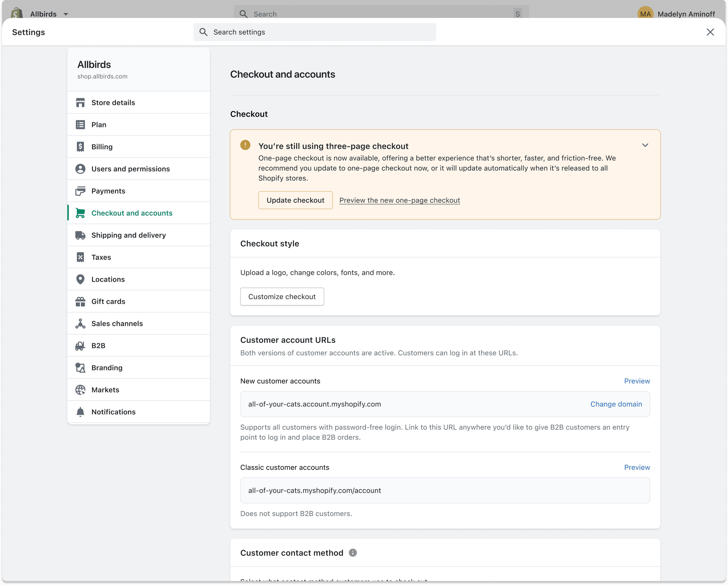Viewport: 728px width, 585px height.
Task: Click the all-of-your-cats.myshopify.com/account URL box
Action: click(x=445, y=491)
